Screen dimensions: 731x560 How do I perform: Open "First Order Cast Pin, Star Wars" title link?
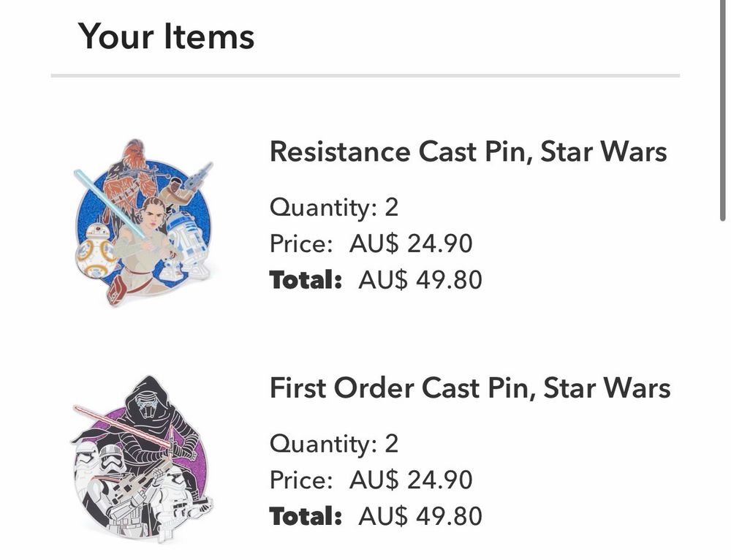(469, 387)
